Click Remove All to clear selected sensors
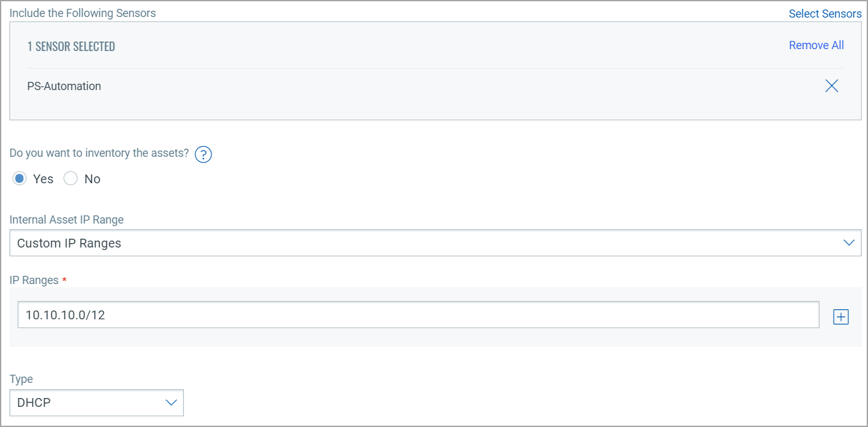 pos(816,45)
